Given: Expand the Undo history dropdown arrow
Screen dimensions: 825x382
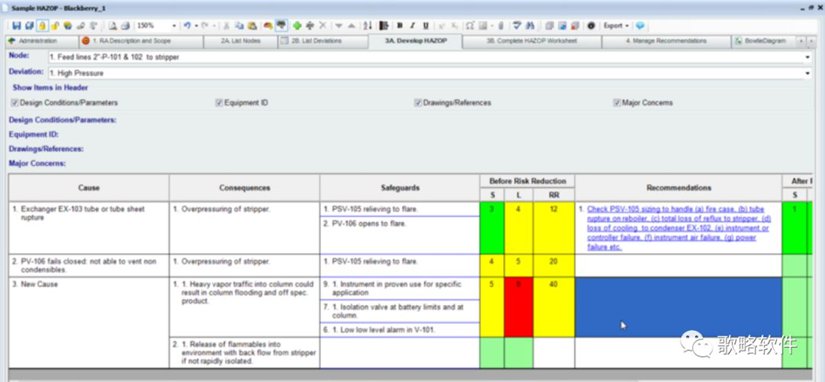Looking at the screenshot, I should coord(196,25).
